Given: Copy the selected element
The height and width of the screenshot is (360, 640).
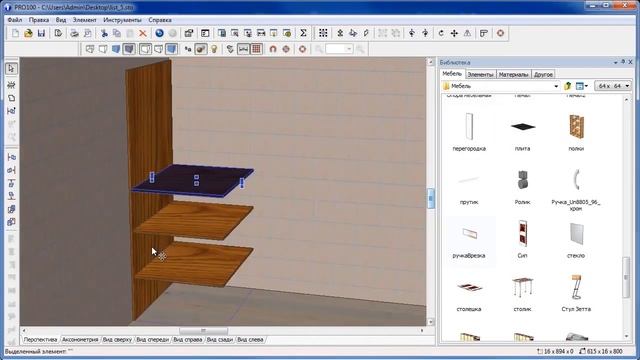Looking at the screenshot, I should [x=117, y=33].
